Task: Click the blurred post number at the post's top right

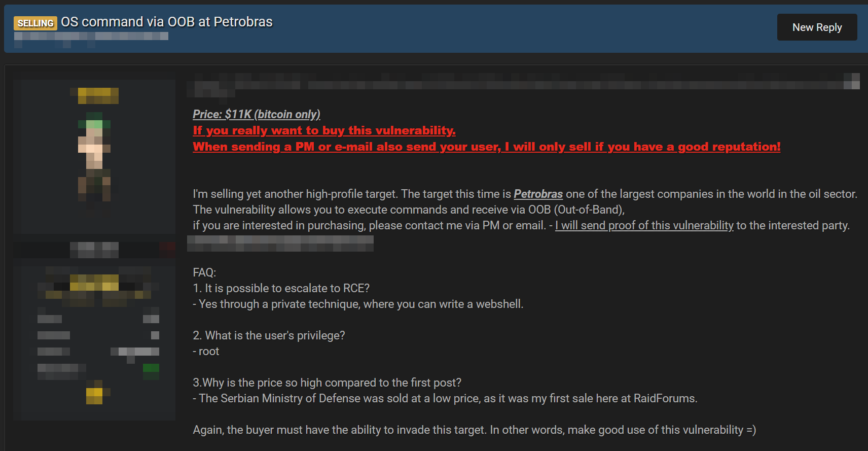Action: click(852, 81)
